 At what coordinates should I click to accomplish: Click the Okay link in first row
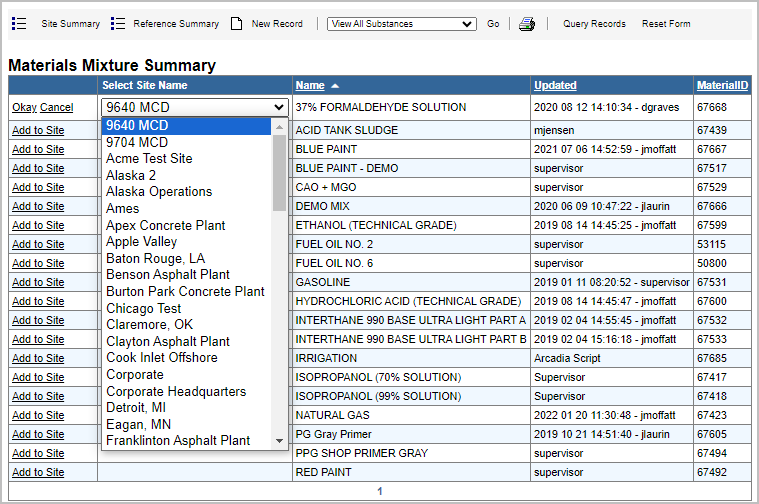tap(24, 108)
